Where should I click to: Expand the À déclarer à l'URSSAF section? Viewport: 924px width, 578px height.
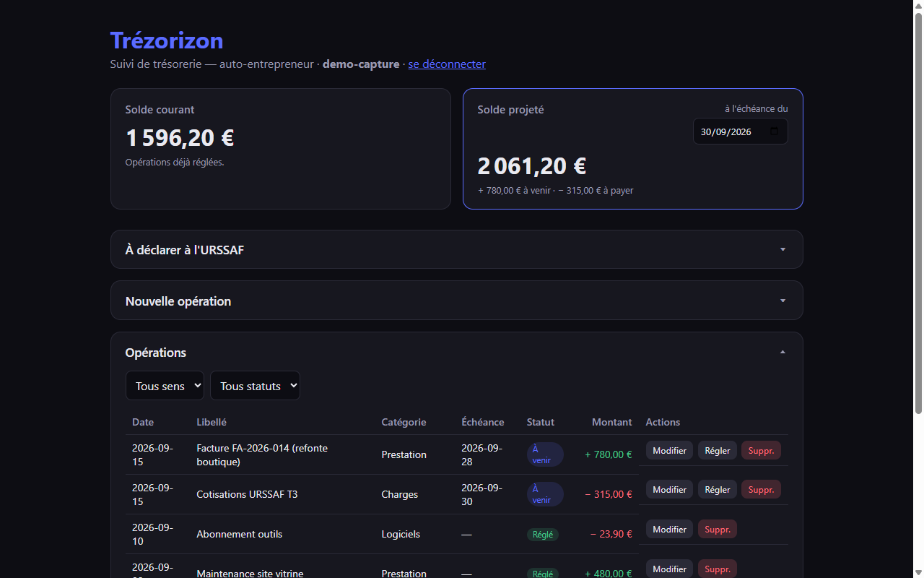pyautogui.click(x=456, y=249)
